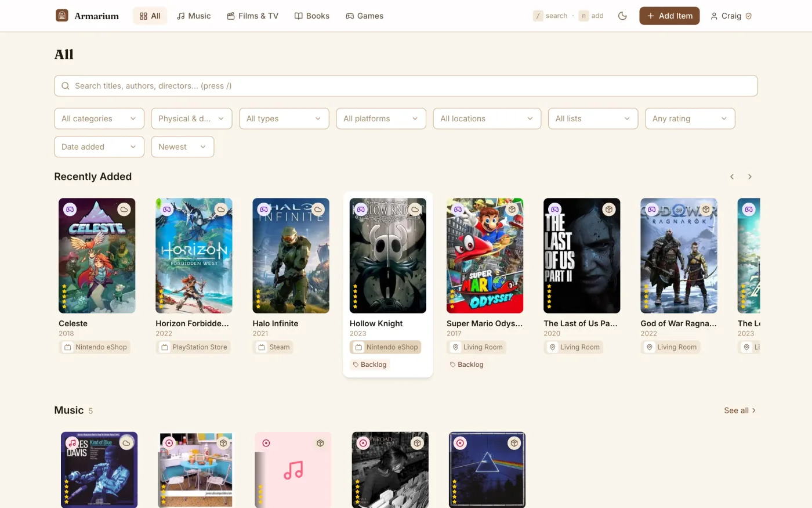Open the Games tab
This screenshot has width=812, height=508.
coord(364,16)
